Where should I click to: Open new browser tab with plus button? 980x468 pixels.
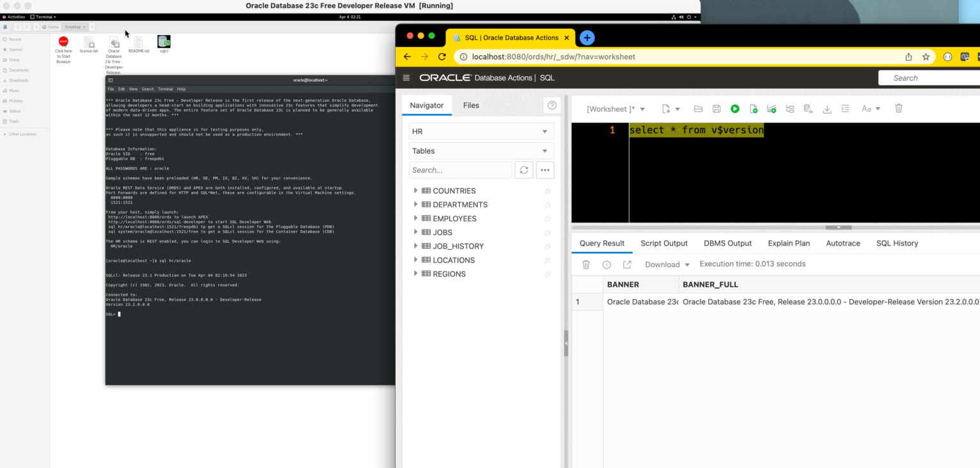pyautogui.click(x=587, y=38)
